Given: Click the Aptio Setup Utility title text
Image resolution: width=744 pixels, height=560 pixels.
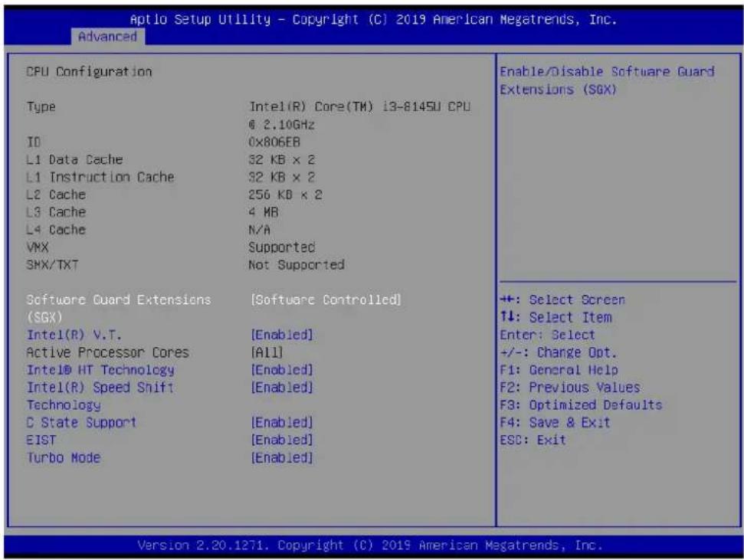Looking at the screenshot, I should [373, 19].
